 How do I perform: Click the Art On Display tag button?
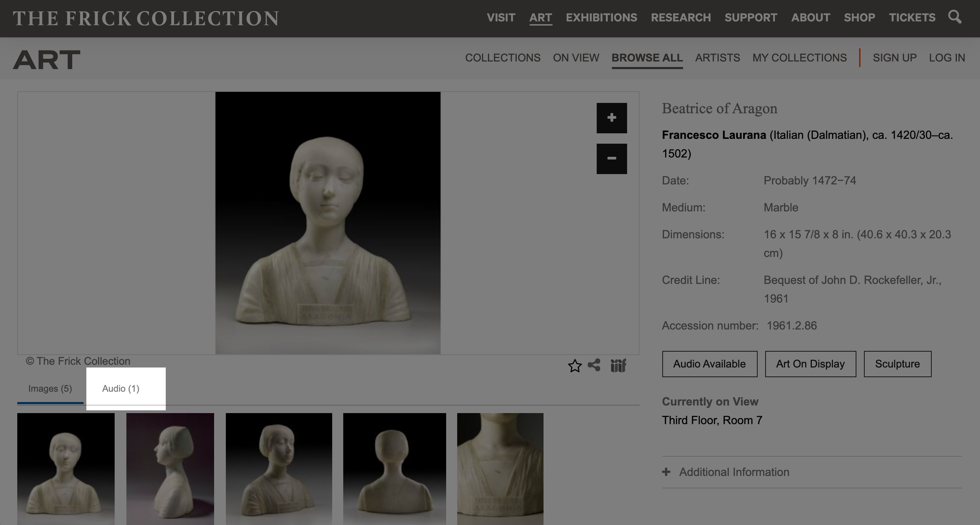pos(810,364)
